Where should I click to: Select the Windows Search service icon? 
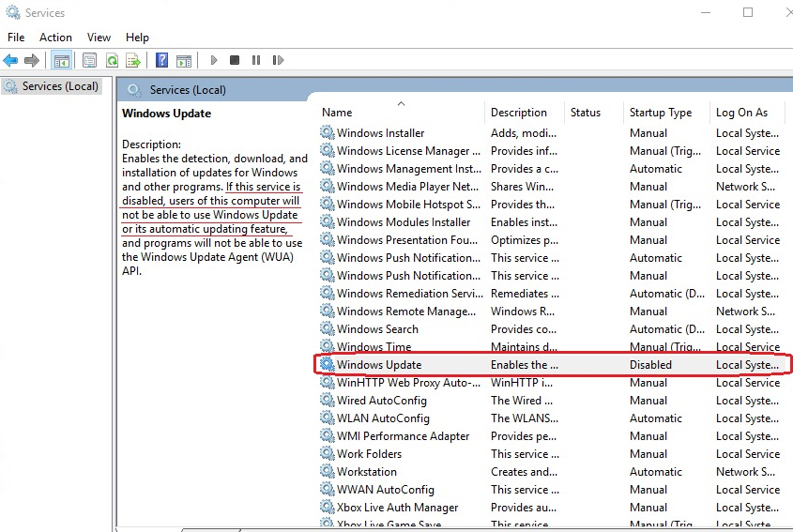pos(328,329)
